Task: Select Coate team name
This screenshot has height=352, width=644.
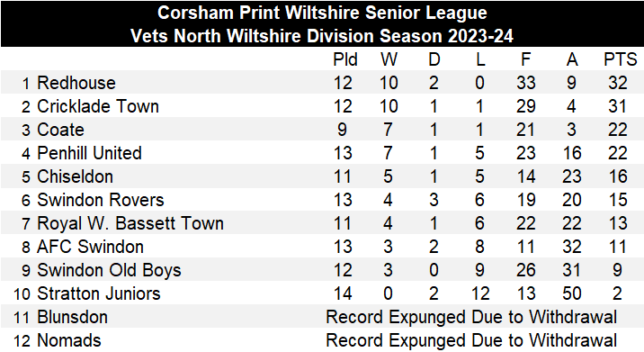Action: pos(61,130)
